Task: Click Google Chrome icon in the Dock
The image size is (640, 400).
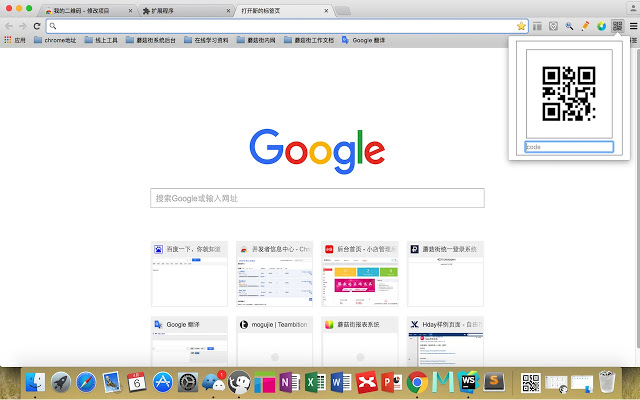Action: tap(417, 382)
